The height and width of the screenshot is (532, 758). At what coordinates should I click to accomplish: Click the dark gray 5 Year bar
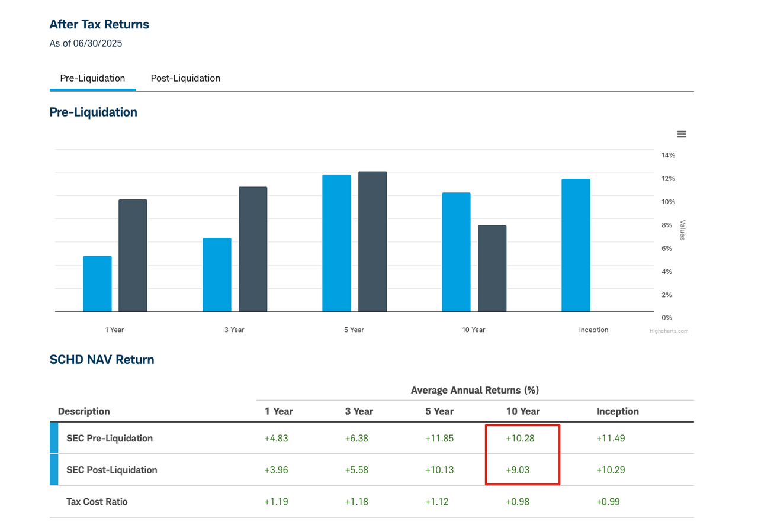372,241
